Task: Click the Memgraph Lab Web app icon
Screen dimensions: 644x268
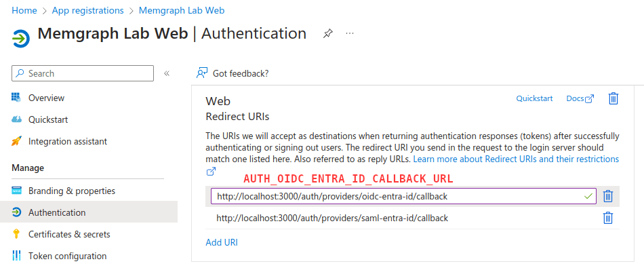Action: coord(20,39)
